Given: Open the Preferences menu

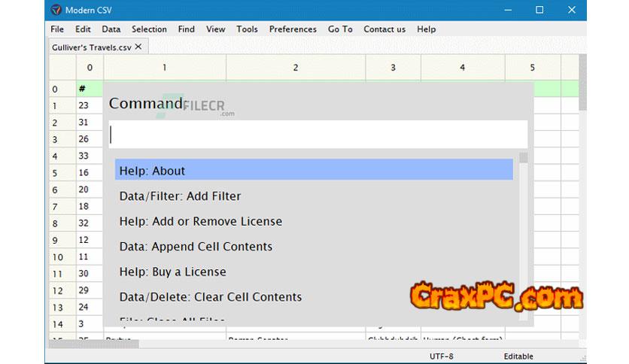Looking at the screenshot, I should tap(293, 29).
